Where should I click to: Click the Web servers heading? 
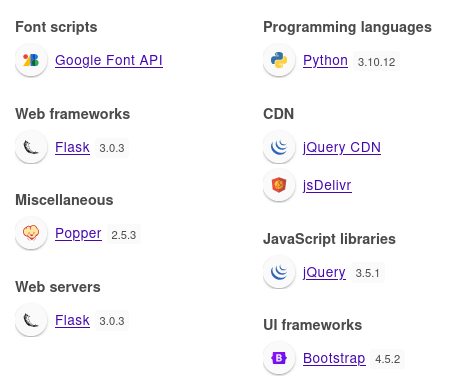point(58,287)
